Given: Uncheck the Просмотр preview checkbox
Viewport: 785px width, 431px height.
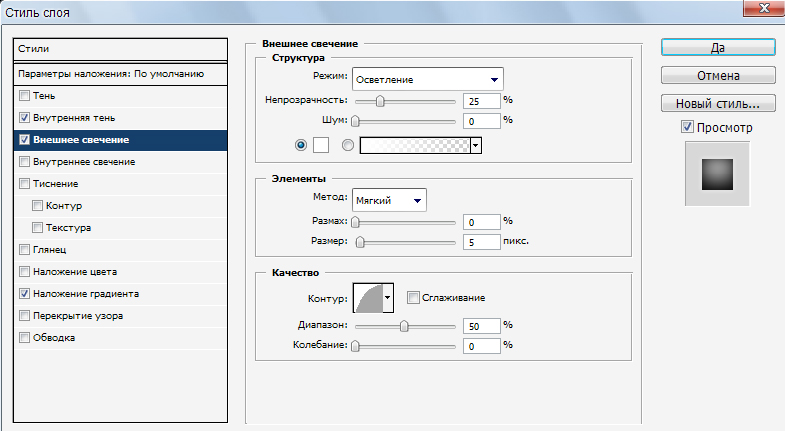Looking at the screenshot, I should point(686,127).
